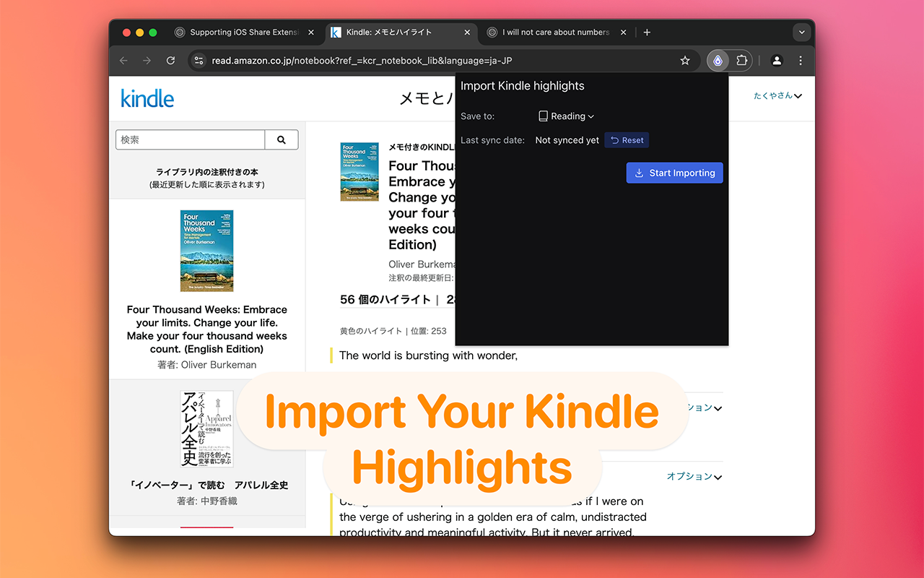The height and width of the screenshot is (578, 924).
Task: Click the droplet extension icon in toolbar
Action: click(718, 61)
